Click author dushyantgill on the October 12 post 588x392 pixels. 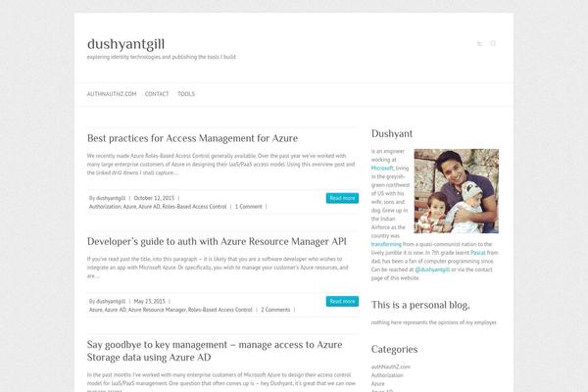tap(111, 198)
